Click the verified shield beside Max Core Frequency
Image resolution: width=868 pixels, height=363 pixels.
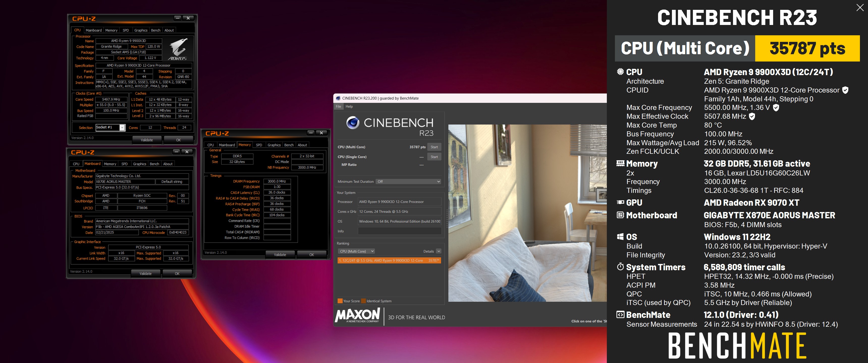click(x=776, y=107)
